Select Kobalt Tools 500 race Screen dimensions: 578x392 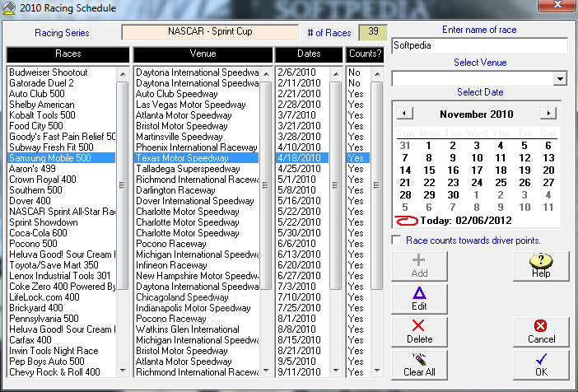[62, 115]
